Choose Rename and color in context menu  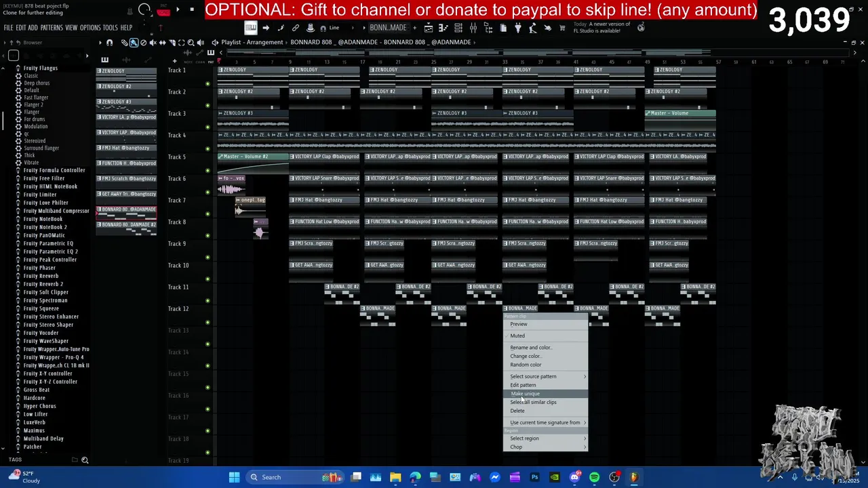[x=545, y=348]
